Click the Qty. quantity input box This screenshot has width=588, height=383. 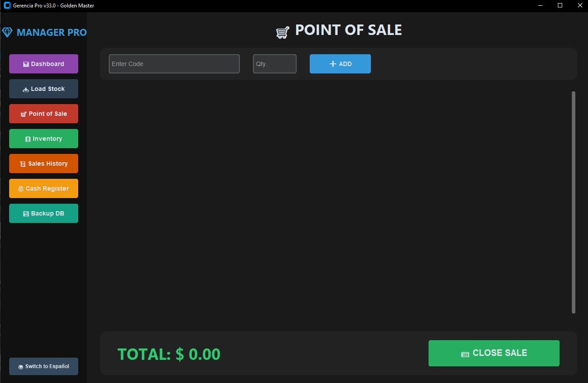click(274, 64)
